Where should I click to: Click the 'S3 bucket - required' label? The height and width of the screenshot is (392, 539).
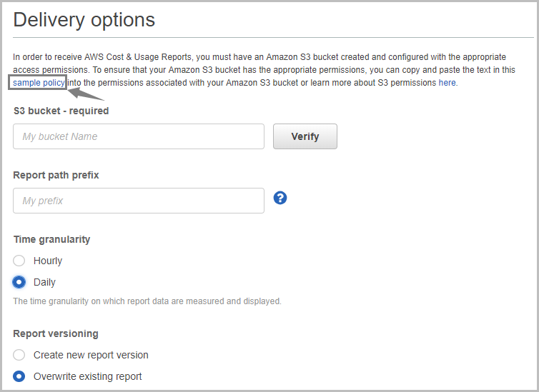click(61, 111)
